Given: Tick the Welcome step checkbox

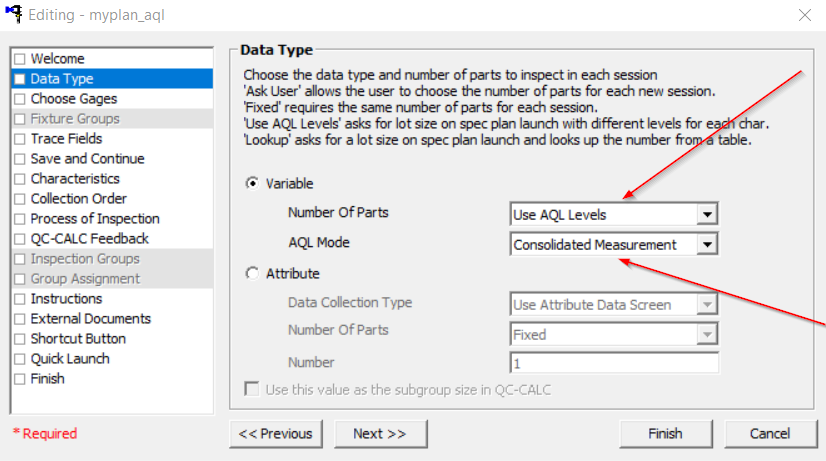Looking at the screenshot, I should pos(20,58).
